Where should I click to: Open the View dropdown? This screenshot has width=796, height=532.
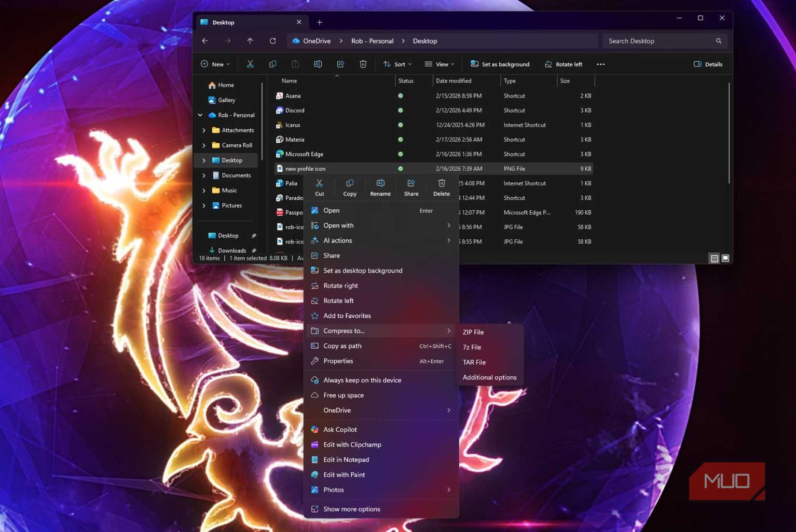click(x=439, y=64)
